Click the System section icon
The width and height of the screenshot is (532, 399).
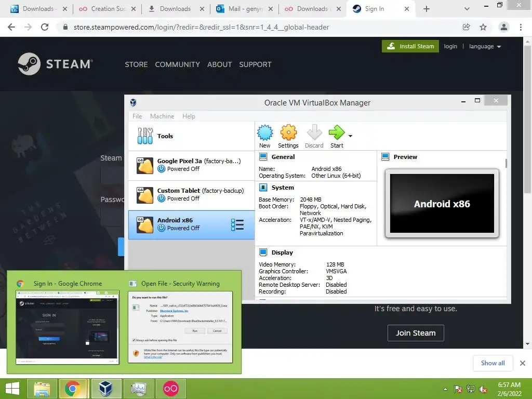pos(263,187)
